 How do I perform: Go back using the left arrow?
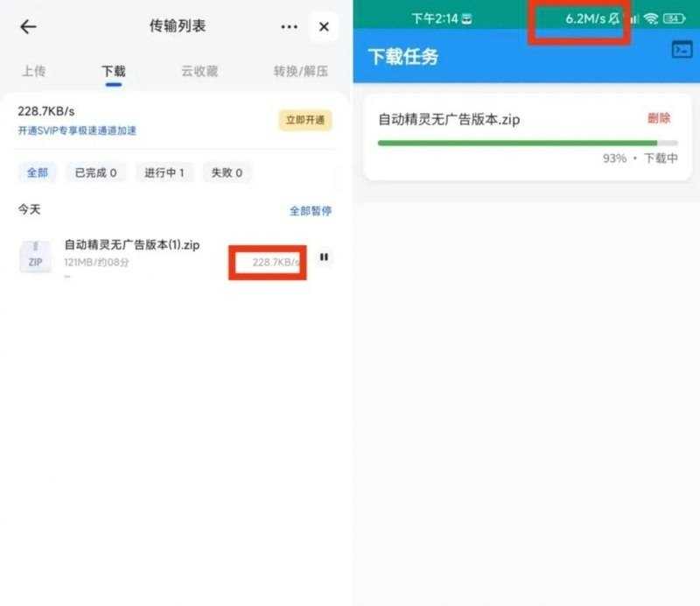click(x=28, y=27)
